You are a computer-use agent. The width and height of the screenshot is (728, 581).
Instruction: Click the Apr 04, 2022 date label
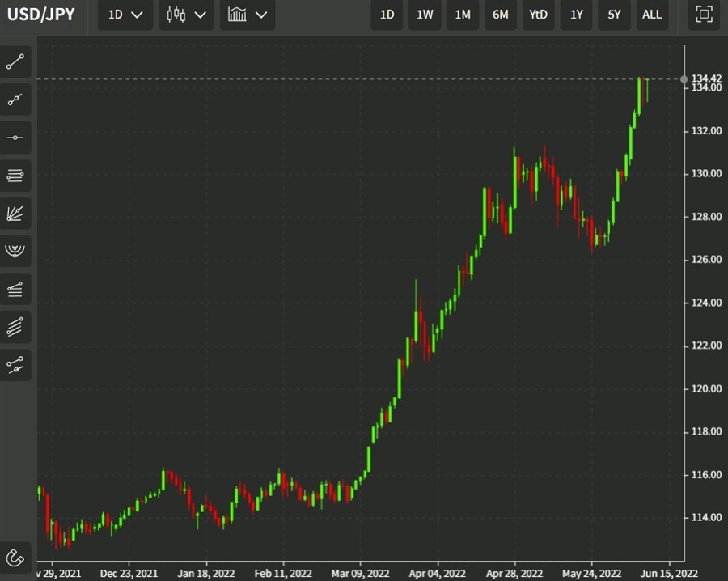(438, 574)
